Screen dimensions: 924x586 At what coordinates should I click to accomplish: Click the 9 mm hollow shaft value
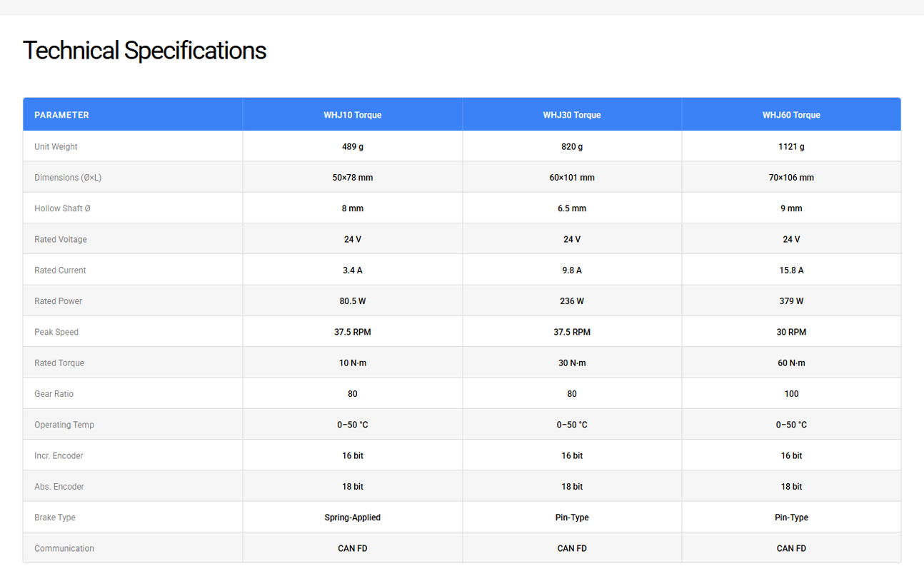[791, 208]
